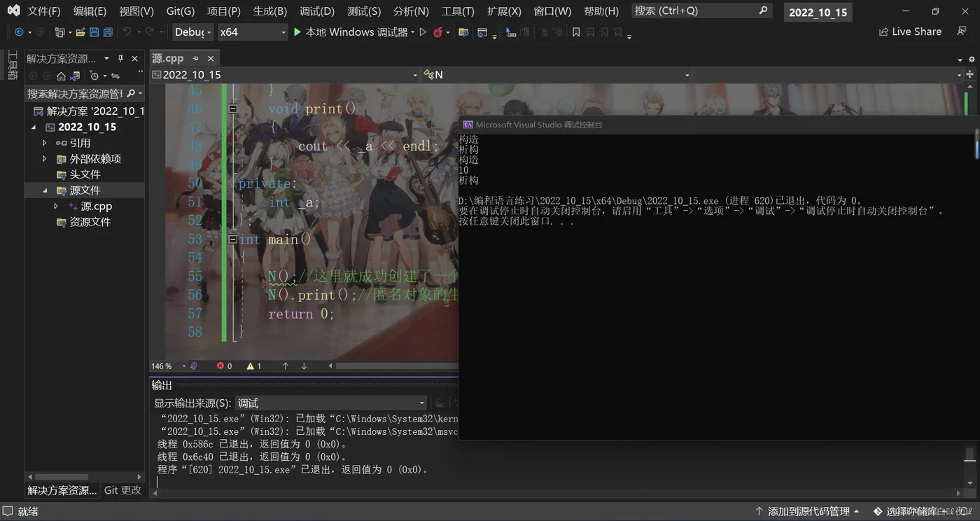
Task: Open the 2022_10_15 scope dropdown in the navigation bar
Action: click(x=284, y=75)
